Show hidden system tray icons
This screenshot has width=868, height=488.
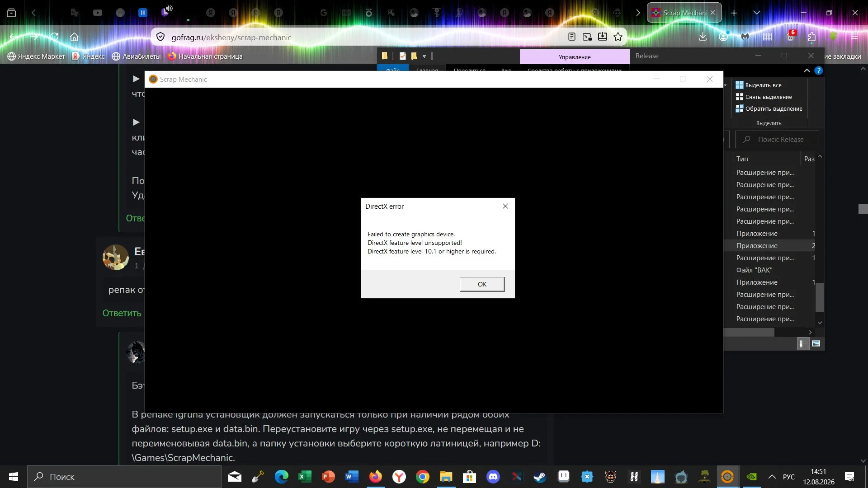[772, 477]
